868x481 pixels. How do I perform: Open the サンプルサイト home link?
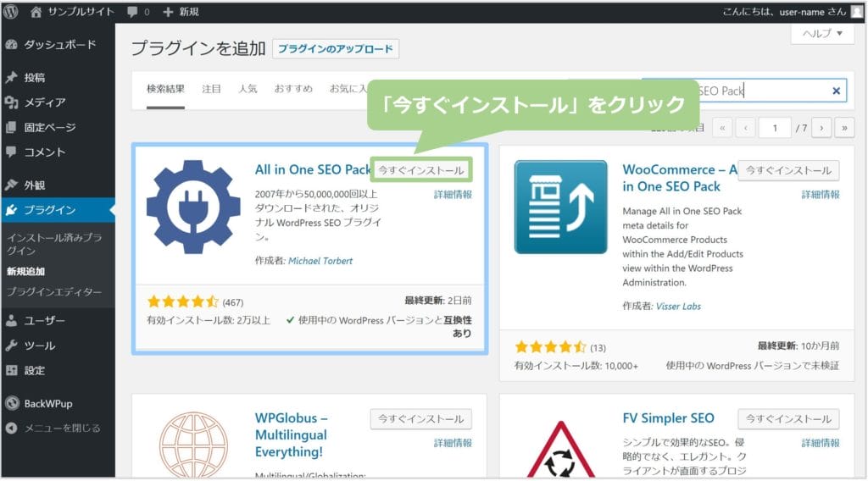[x=73, y=12]
